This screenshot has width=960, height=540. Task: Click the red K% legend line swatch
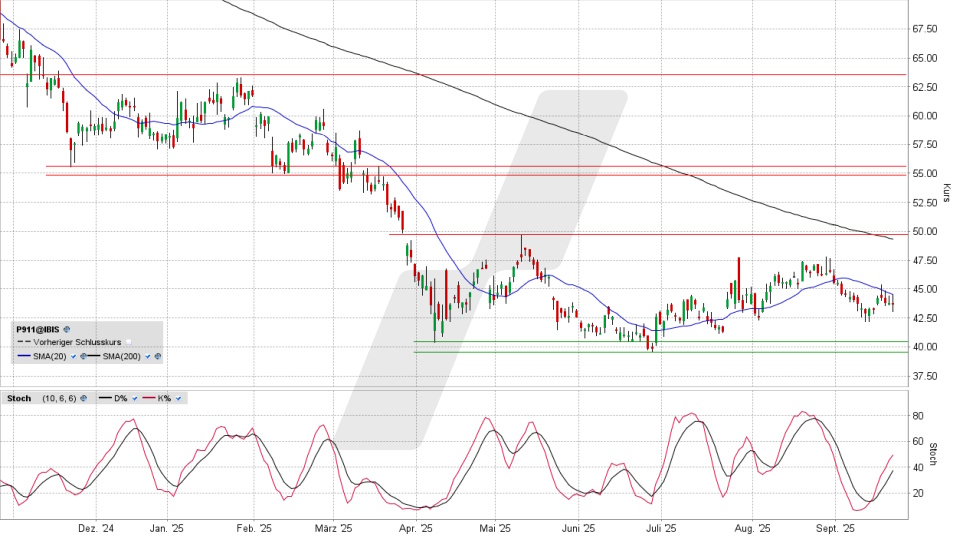click(x=147, y=398)
